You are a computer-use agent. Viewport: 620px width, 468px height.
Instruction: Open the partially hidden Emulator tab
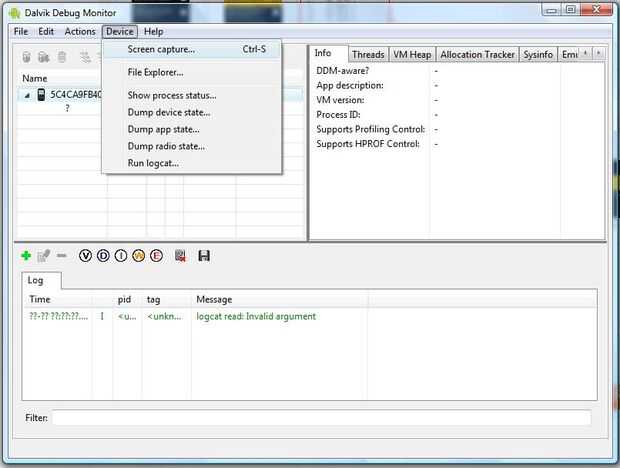569,55
